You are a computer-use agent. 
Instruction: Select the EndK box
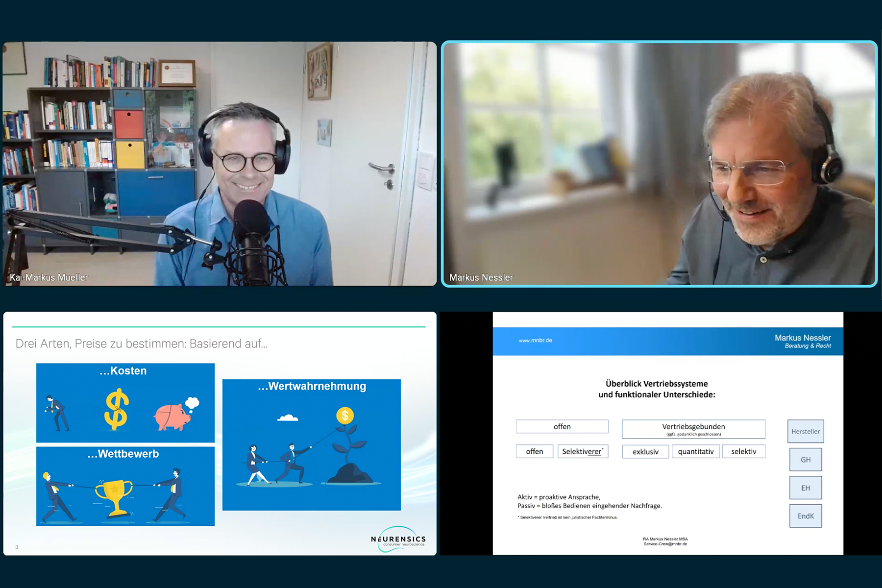pyautogui.click(x=805, y=516)
